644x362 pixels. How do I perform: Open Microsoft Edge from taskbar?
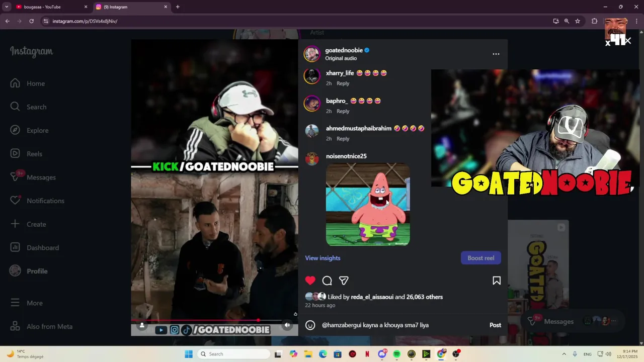click(323, 354)
